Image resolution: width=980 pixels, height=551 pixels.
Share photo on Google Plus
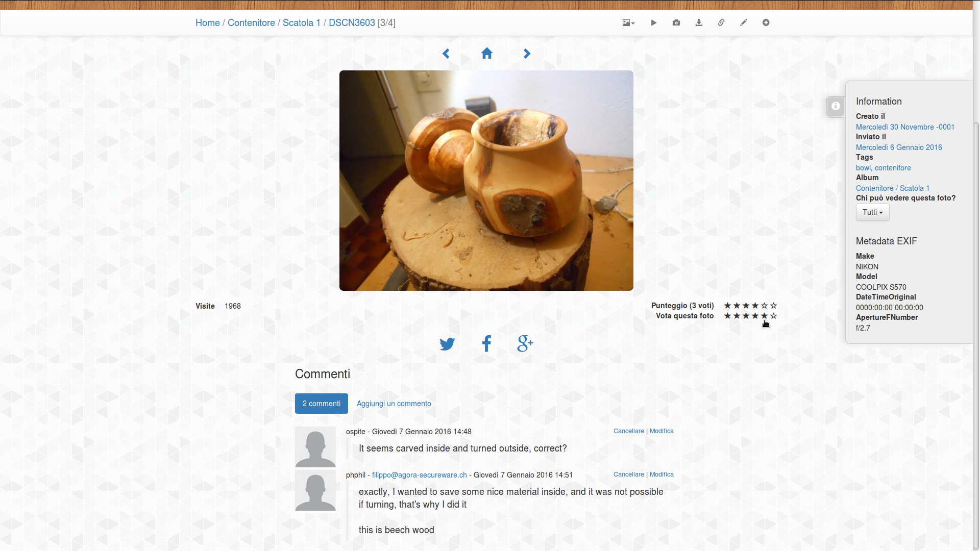525,344
